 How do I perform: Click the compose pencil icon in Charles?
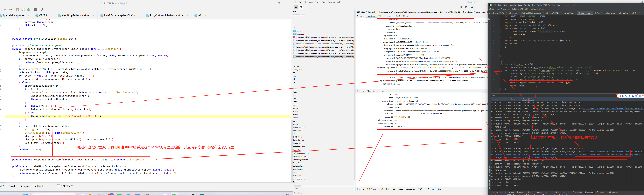tap(466, 7)
